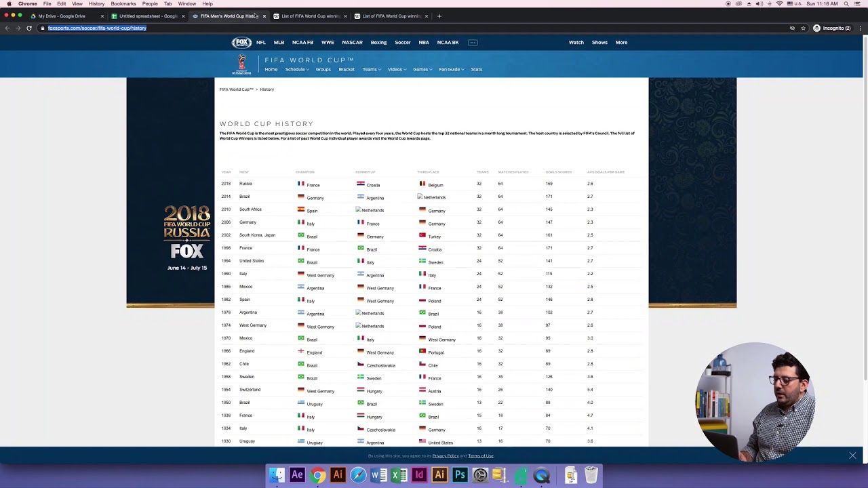Viewport: 868px width, 488px height.
Task: Open the Stats page
Action: [477, 69]
